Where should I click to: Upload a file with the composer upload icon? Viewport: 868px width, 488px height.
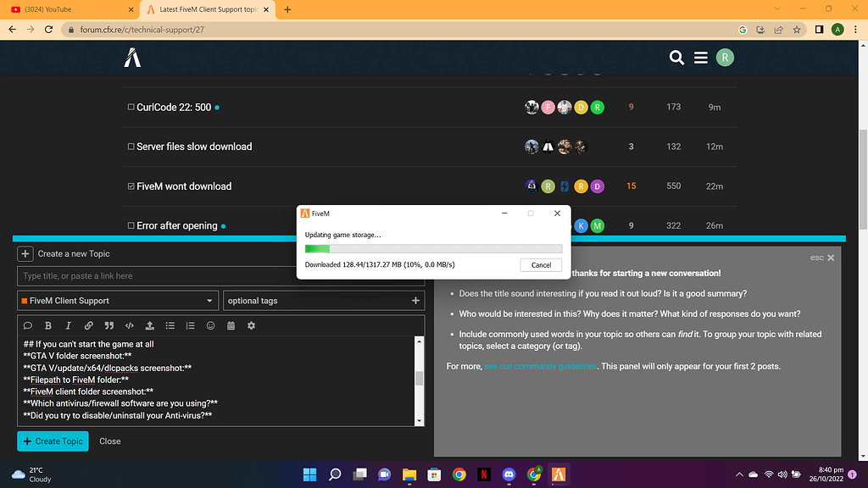click(x=148, y=325)
